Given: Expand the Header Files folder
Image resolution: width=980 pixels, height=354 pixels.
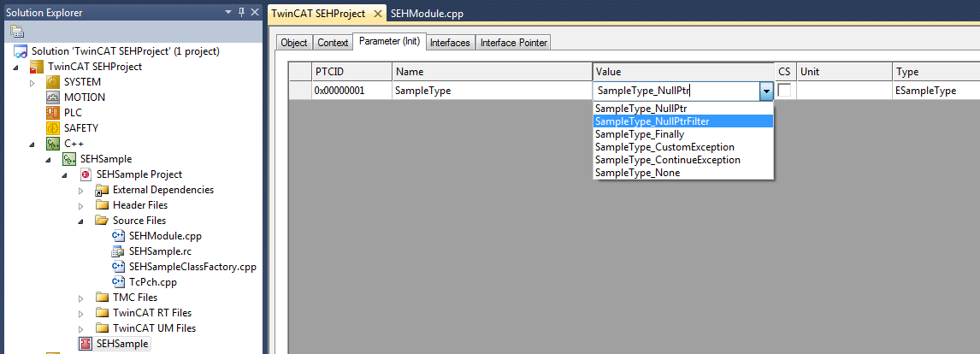Looking at the screenshot, I should click(x=80, y=205).
